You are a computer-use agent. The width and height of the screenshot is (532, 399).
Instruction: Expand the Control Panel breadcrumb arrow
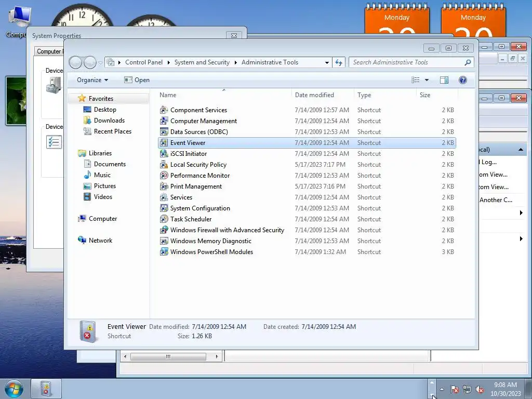tap(169, 62)
